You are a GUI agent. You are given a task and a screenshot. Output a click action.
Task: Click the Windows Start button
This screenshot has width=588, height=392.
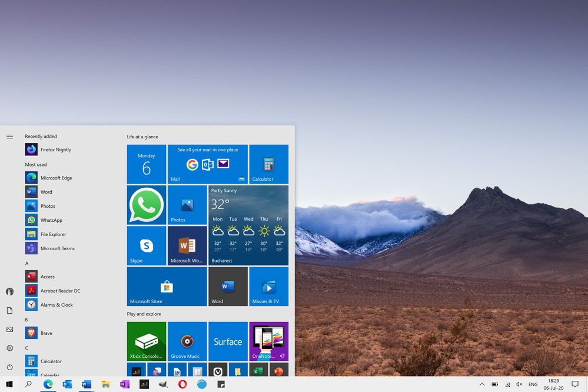[10, 384]
